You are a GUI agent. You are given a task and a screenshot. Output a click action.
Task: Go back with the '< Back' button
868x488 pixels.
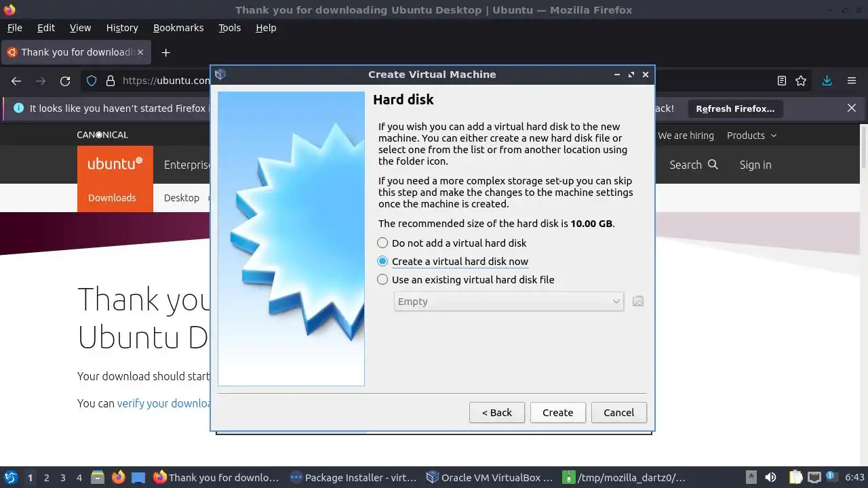pos(496,412)
